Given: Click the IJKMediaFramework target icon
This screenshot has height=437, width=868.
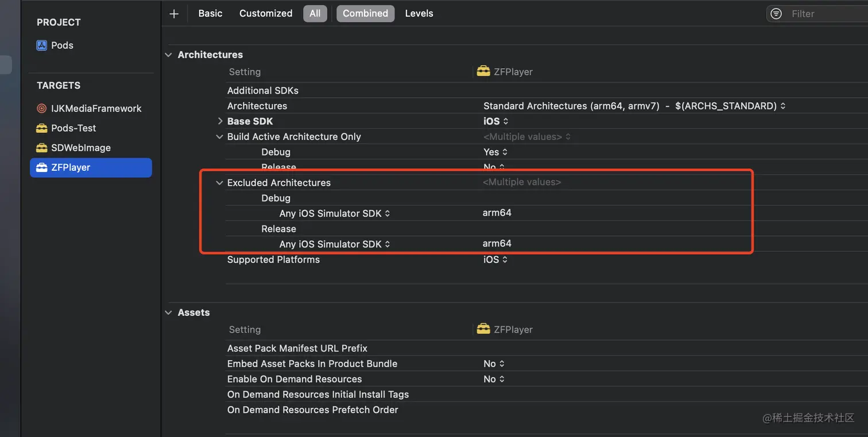Looking at the screenshot, I should pos(41,108).
